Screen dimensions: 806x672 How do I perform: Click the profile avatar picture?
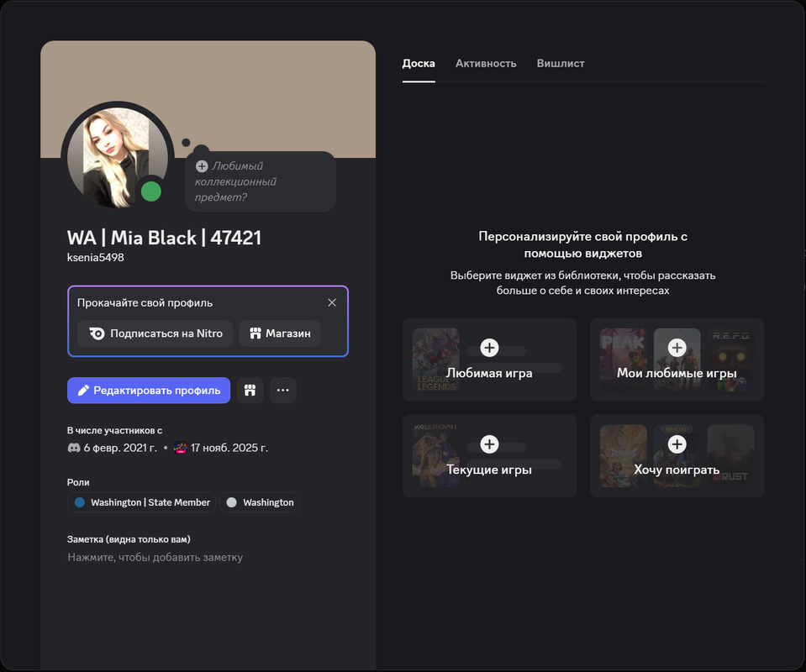(118, 157)
